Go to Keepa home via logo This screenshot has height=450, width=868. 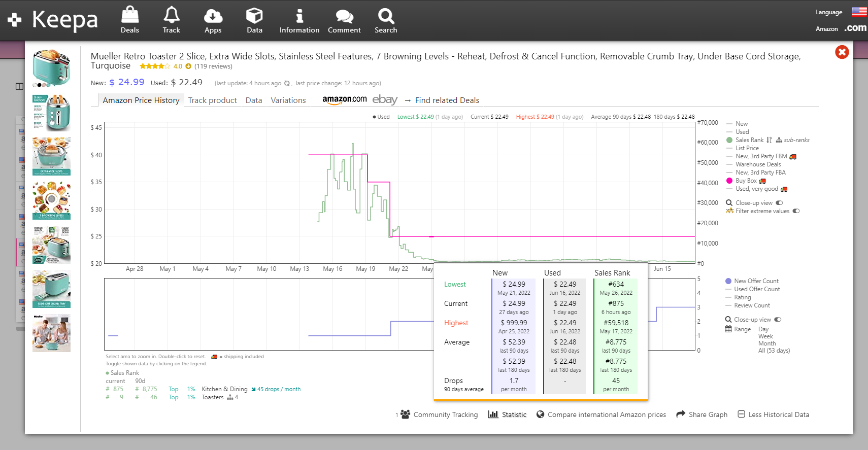point(53,20)
